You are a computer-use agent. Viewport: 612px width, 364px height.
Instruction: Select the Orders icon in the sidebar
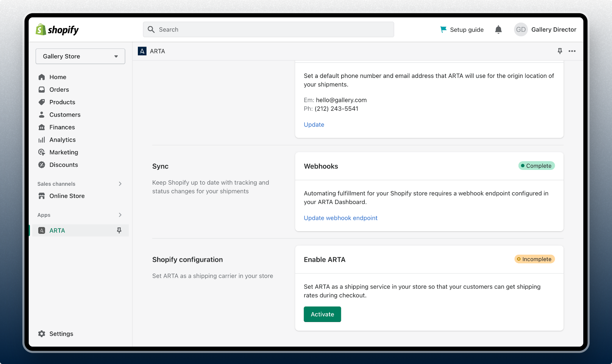[x=42, y=89]
